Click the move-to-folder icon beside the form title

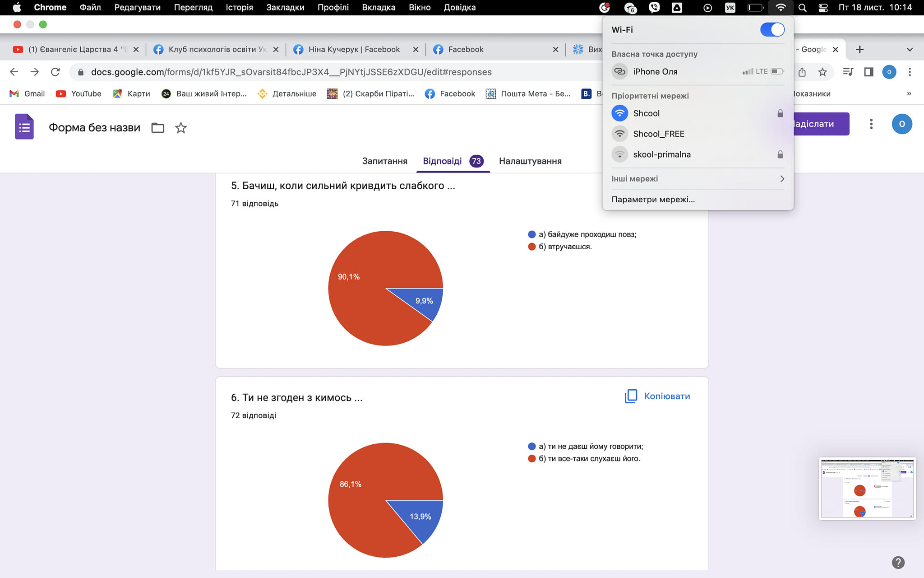click(157, 128)
